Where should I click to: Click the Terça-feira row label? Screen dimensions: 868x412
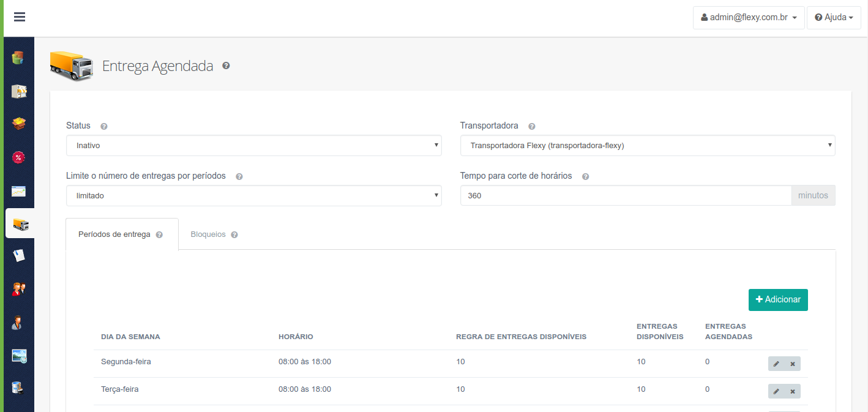[120, 389]
